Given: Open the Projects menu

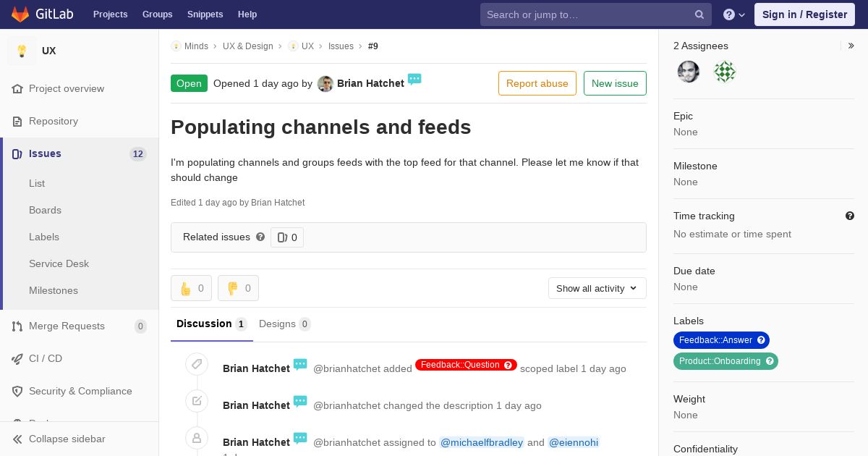Looking at the screenshot, I should coord(110,14).
